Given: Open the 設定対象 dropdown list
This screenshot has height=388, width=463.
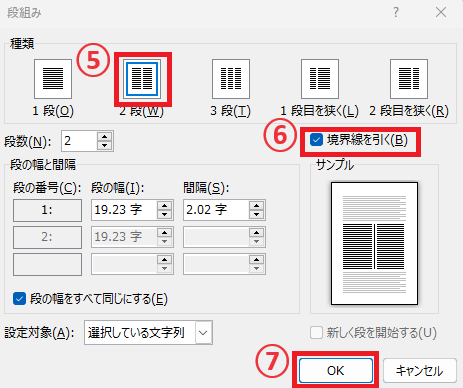Looking at the screenshot, I should [203, 333].
